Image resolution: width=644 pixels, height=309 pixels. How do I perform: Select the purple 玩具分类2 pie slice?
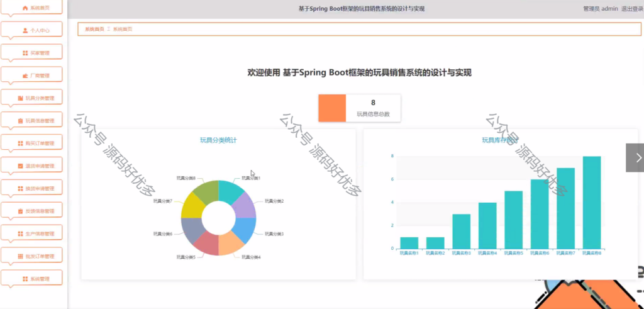[246, 206]
